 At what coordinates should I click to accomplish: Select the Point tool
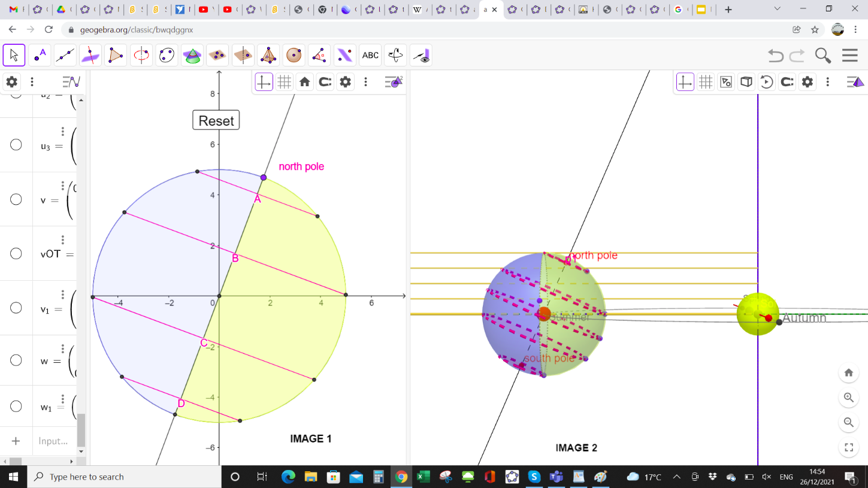(x=40, y=55)
